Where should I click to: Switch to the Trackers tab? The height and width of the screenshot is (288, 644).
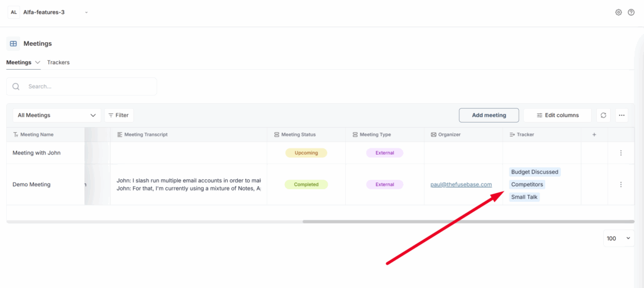click(x=58, y=62)
